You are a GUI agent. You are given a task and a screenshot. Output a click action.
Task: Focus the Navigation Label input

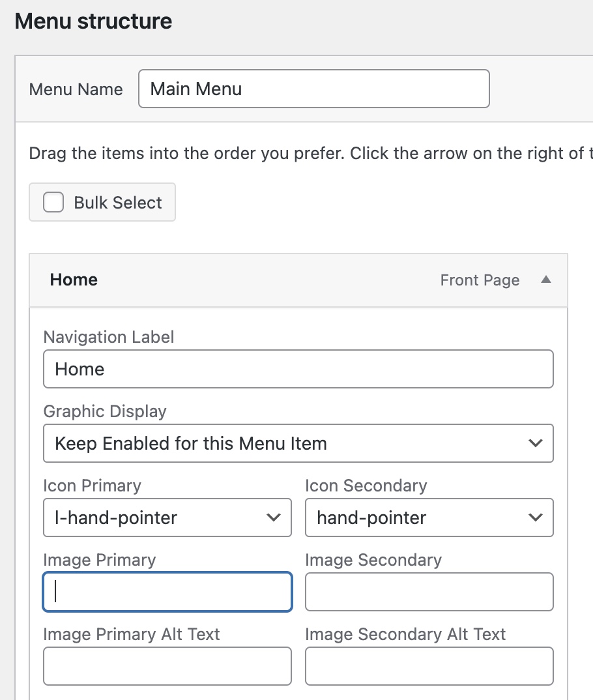(298, 370)
